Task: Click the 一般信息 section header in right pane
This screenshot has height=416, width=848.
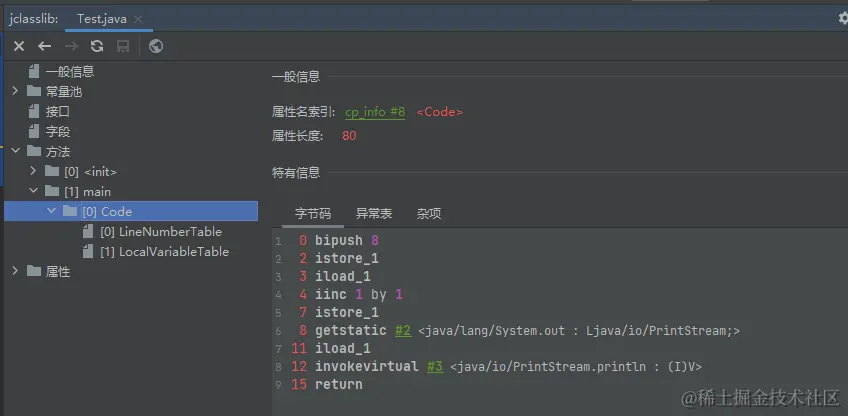Action: click(x=296, y=77)
